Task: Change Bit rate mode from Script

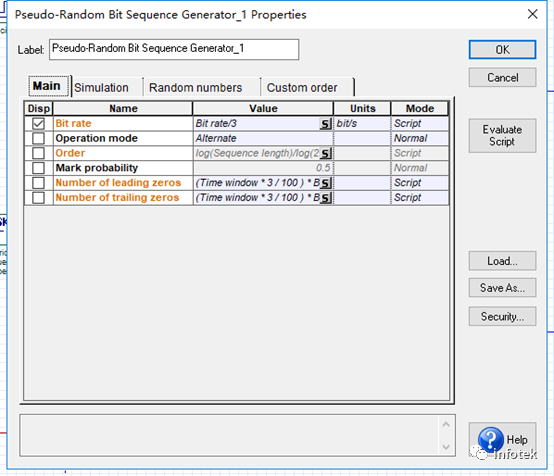Action: pyautogui.click(x=420, y=123)
